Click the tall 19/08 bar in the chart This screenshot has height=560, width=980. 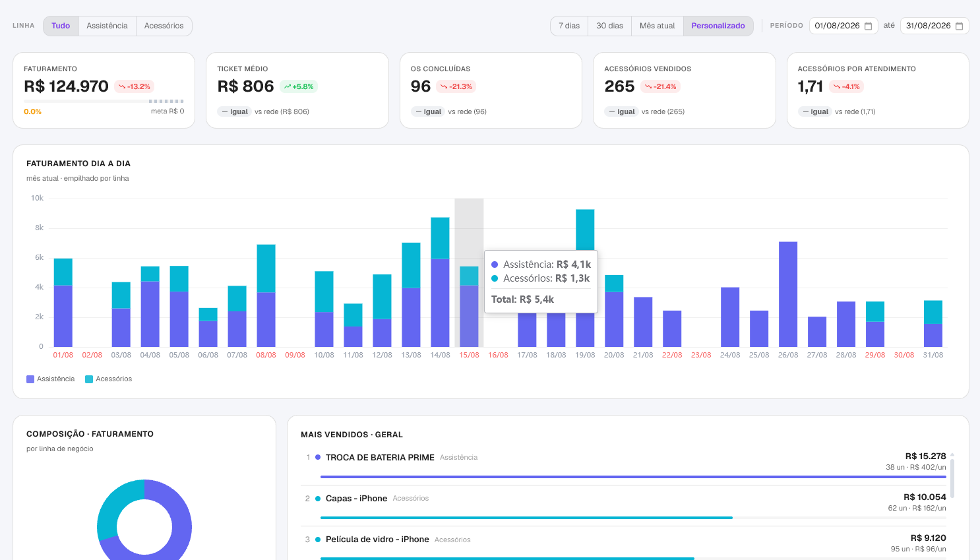585,230
